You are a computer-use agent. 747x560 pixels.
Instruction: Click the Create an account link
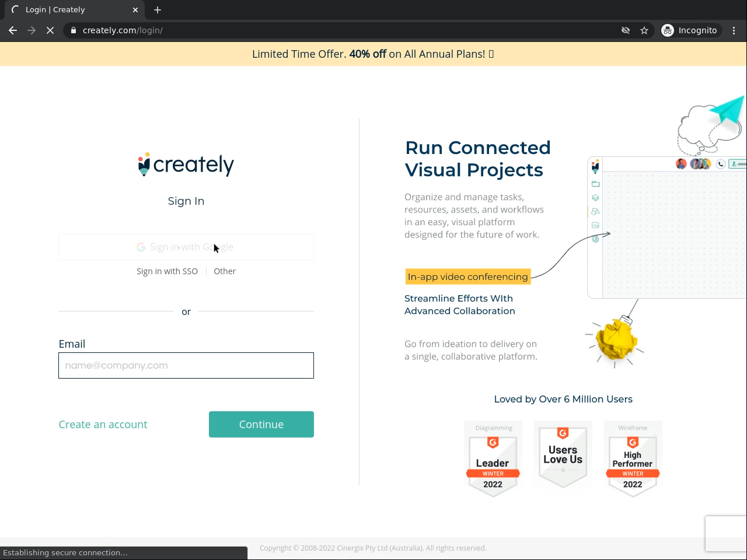click(x=103, y=425)
